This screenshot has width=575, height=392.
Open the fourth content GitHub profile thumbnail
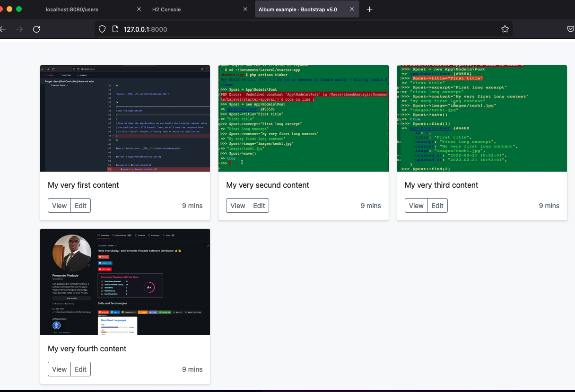pyautogui.click(x=125, y=282)
